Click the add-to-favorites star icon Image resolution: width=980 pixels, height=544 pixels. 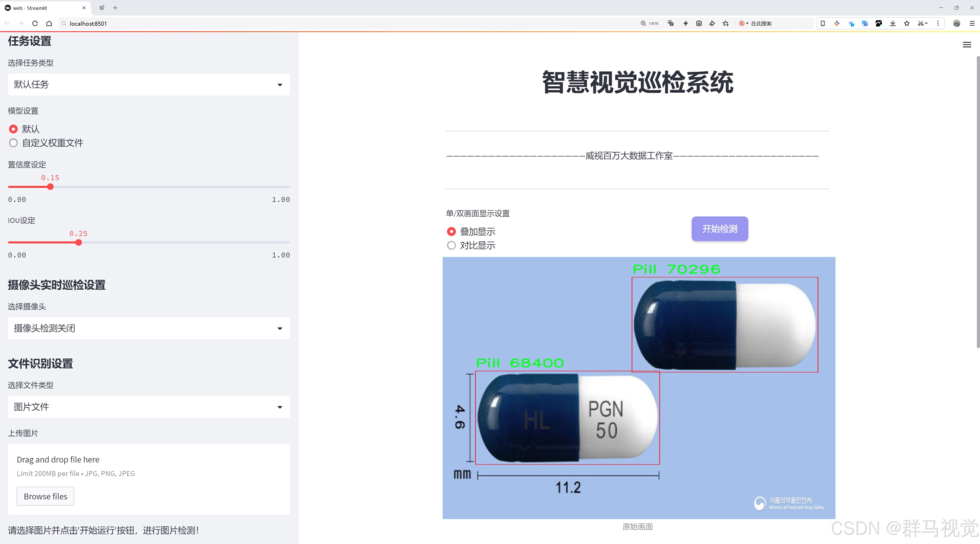[726, 24]
